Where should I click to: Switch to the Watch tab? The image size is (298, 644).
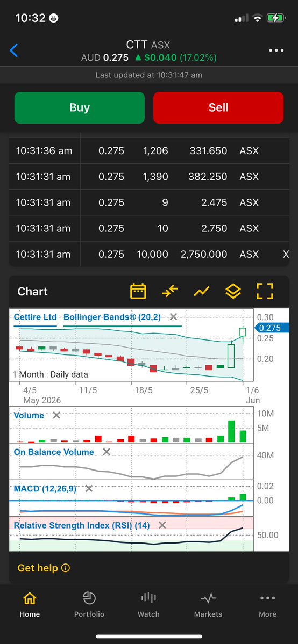(148, 605)
